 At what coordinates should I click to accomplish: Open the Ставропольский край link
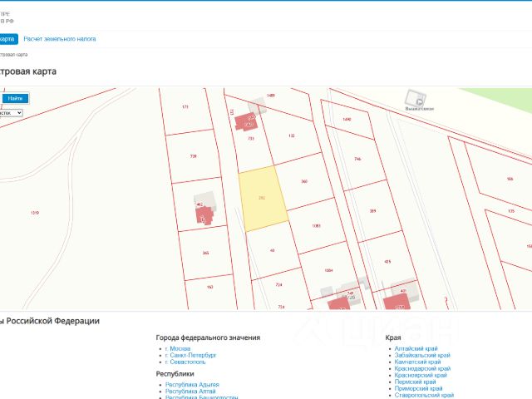tap(424, 395)
